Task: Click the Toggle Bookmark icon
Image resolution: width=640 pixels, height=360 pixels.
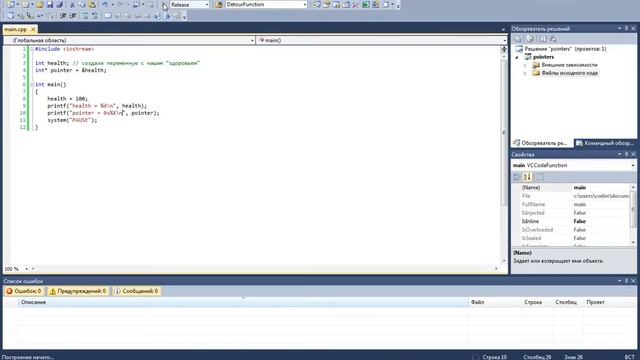Action: pos(108,16)
